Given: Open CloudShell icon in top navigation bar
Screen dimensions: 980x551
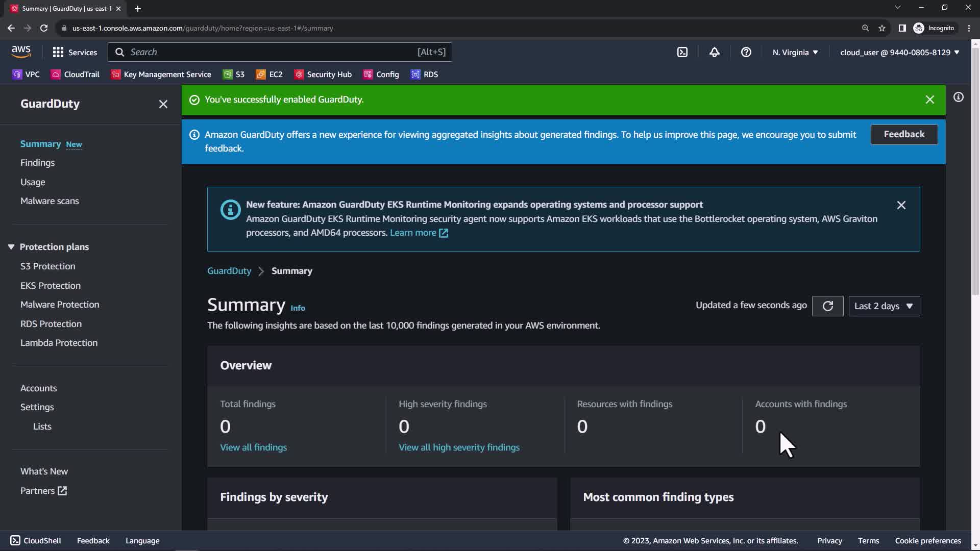Looking at the screenshot, I should coord(682,52).
